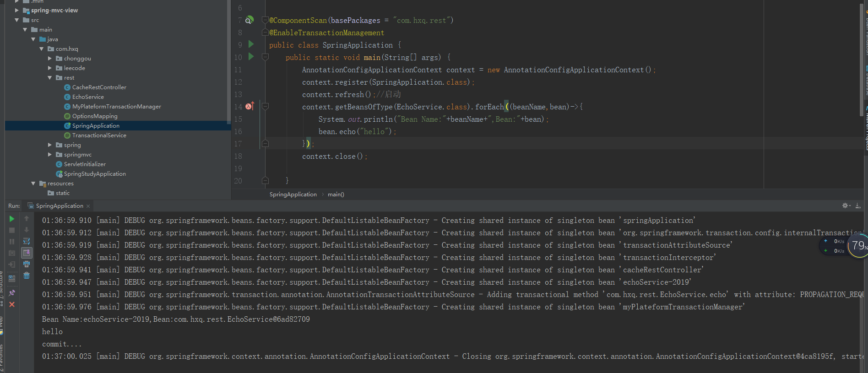Collapse the resources folder
Screen dimensions: 868x373
[33, 183]
